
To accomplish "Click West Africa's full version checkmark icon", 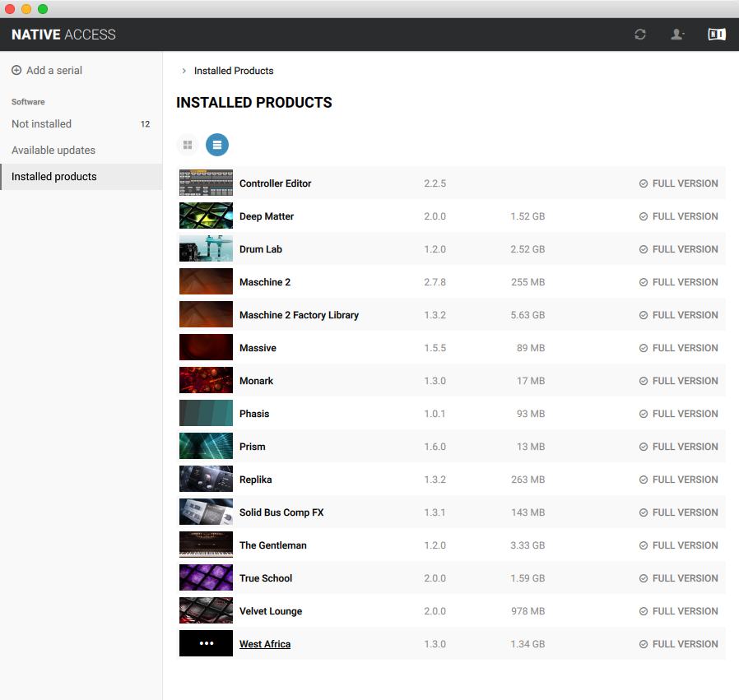I will click(644, 644).
